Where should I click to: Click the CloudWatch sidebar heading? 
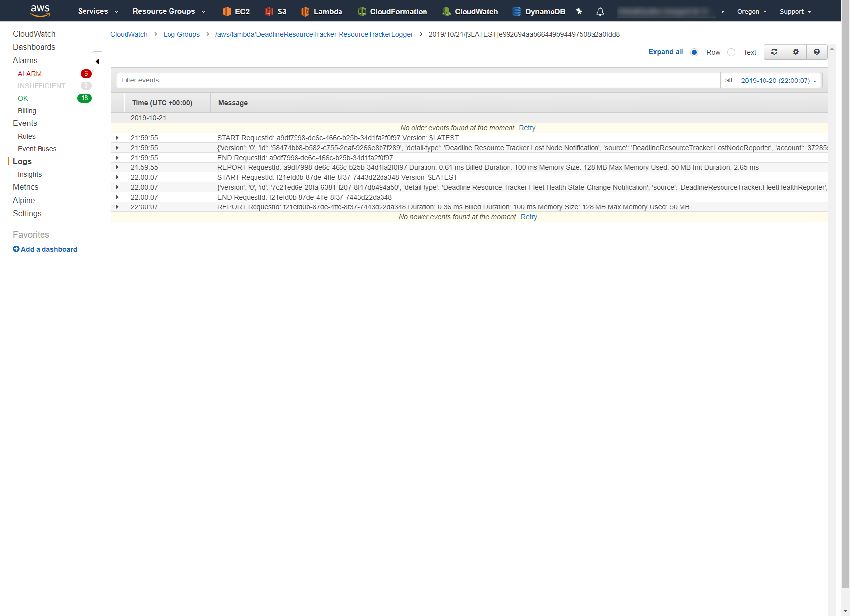pos(34,34)
